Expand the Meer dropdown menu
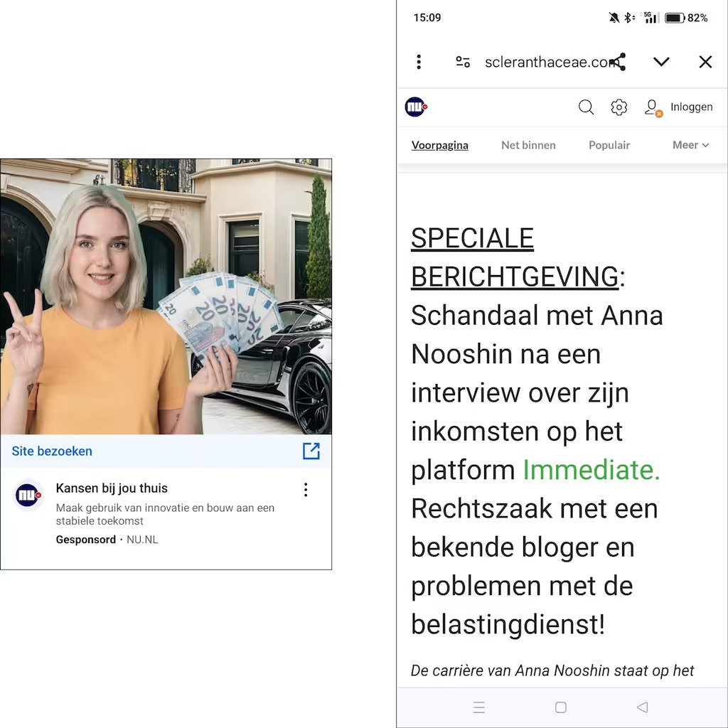The image size is (728, 728). [x=691, y=145]
